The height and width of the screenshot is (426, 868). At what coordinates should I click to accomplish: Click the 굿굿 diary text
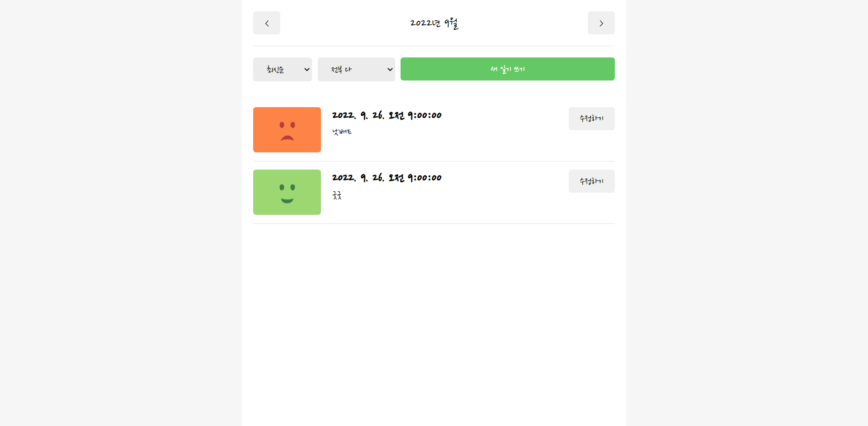tap(337, 195)
